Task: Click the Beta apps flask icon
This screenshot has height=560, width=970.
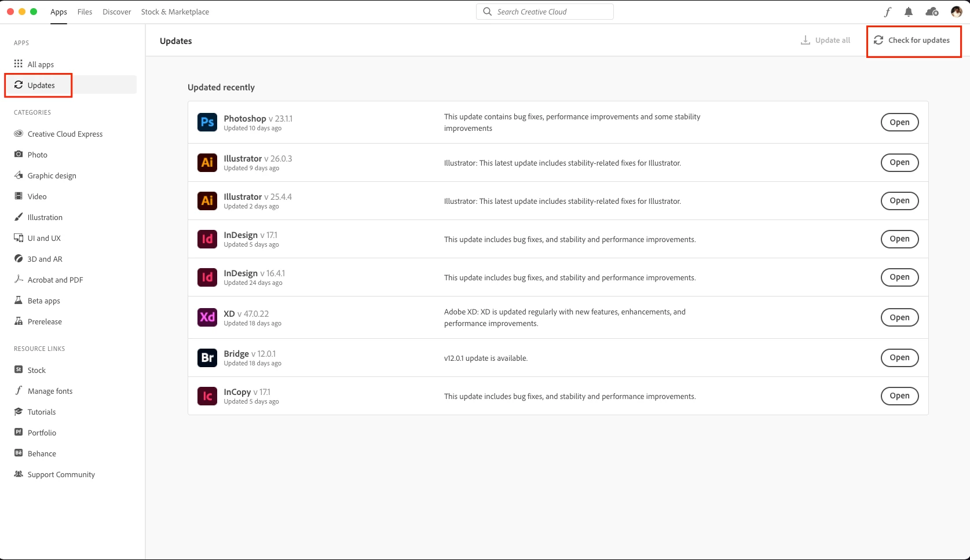Action: pyautogui.click(x=19, y=300)
